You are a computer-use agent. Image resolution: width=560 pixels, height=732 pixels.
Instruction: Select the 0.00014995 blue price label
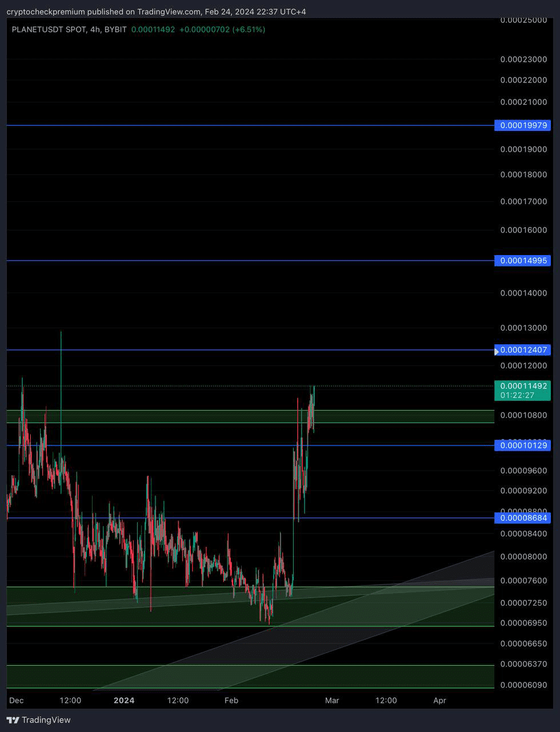[523, 261]
